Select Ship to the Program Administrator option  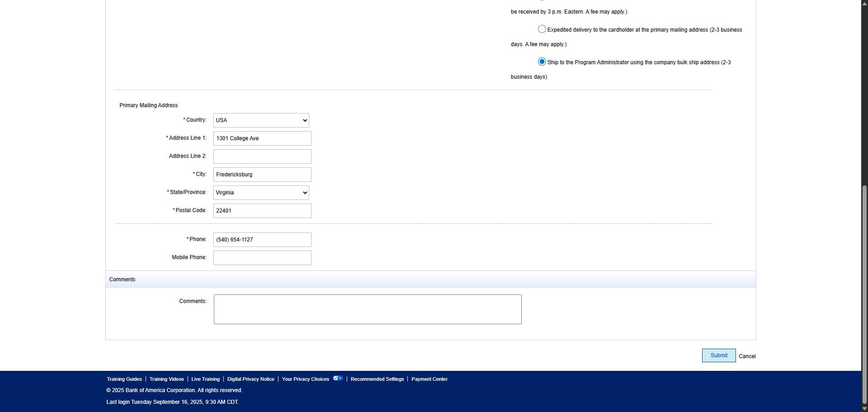coord(542,62)
